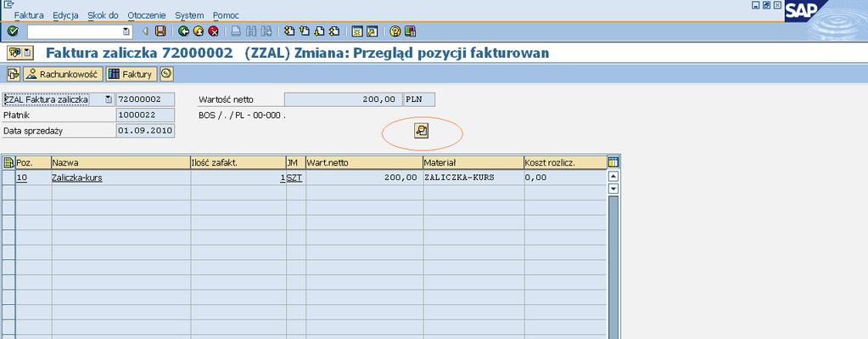Screen dimensions: 868x339
Task: Click the Wartość netto value 200,00
Action: tap(344, 99)
